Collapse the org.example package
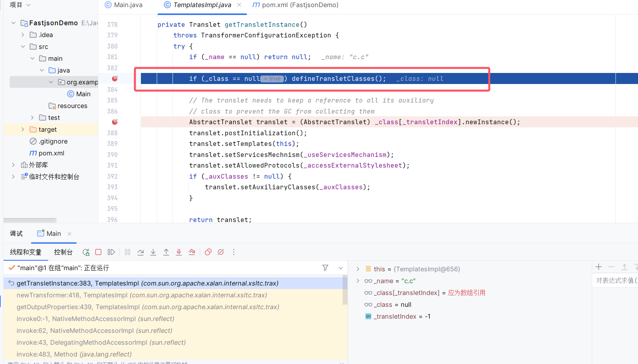 click(51, 82)
